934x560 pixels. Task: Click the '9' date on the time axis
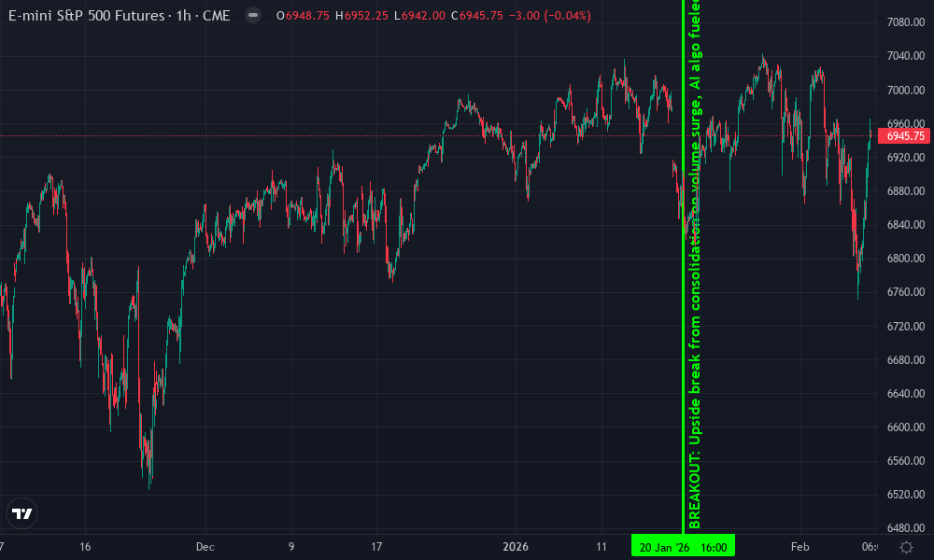pyautogui.click(x=291, y=547)
